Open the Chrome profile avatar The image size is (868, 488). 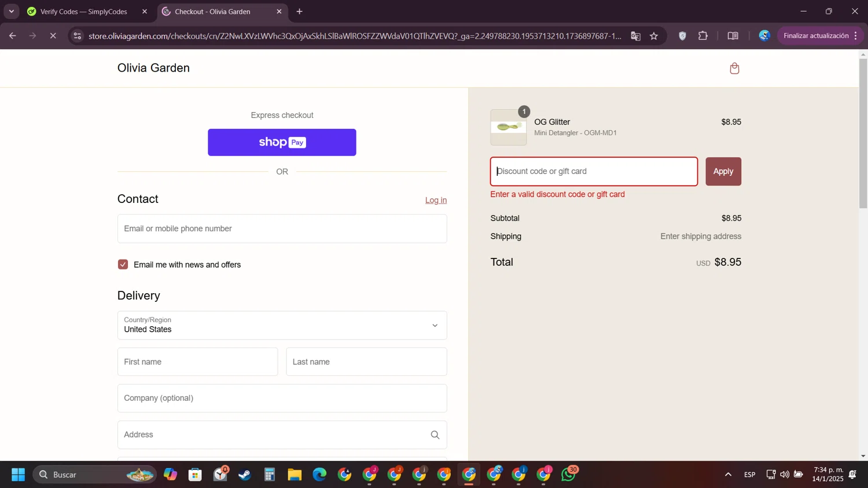pos(764,36)
